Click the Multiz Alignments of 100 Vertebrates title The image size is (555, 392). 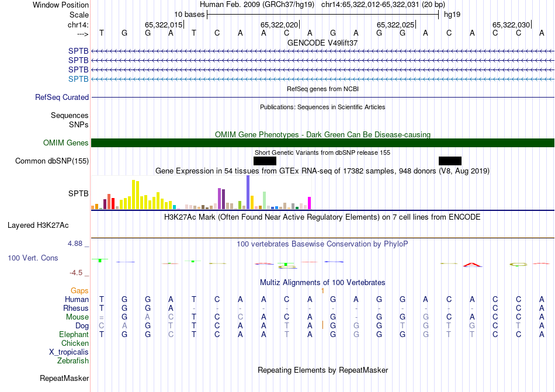(322, 283)
